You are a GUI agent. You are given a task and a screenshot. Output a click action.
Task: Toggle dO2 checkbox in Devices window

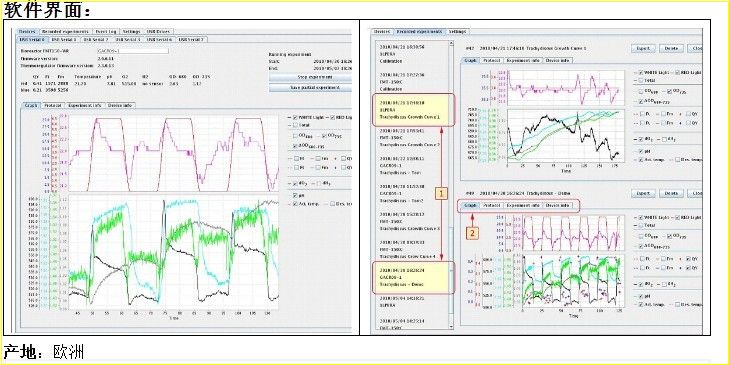point(296,183)
